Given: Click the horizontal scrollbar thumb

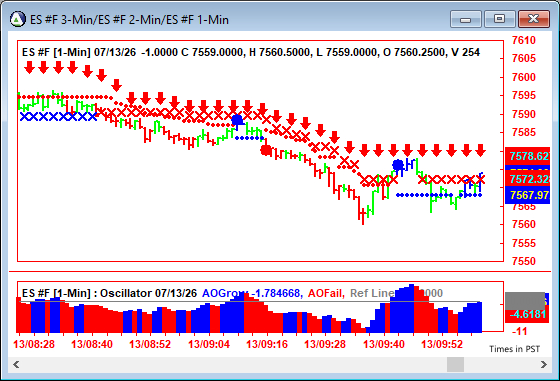Looking at the screenshot, I should click(455, 365).
